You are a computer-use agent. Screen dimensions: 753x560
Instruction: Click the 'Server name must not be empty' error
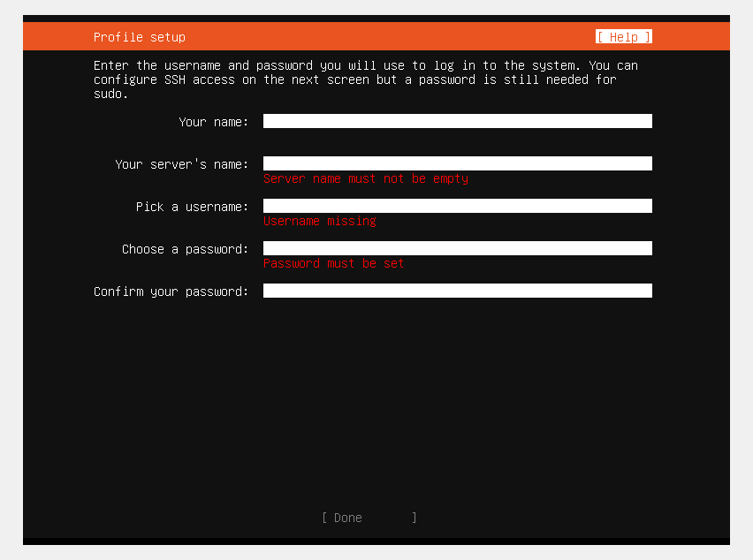pos(366,179)
